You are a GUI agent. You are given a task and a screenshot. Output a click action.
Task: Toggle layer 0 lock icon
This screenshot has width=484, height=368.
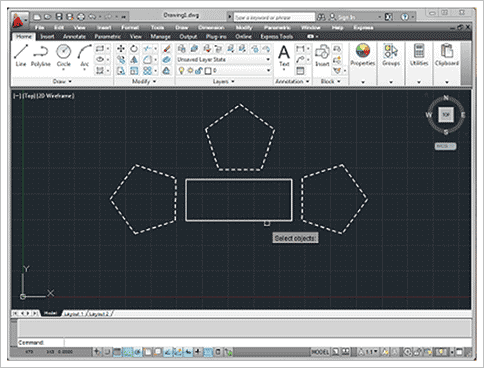click(x=199, y=71)
